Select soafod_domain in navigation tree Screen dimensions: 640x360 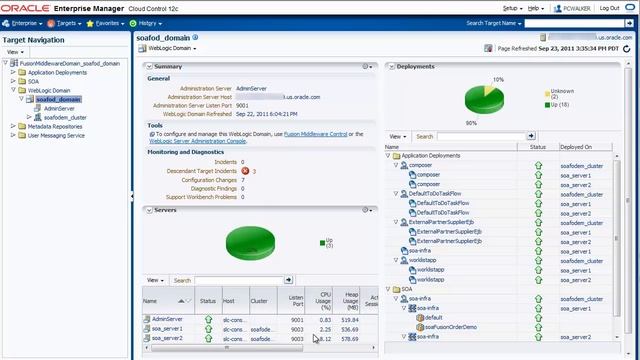click(58, 100)
